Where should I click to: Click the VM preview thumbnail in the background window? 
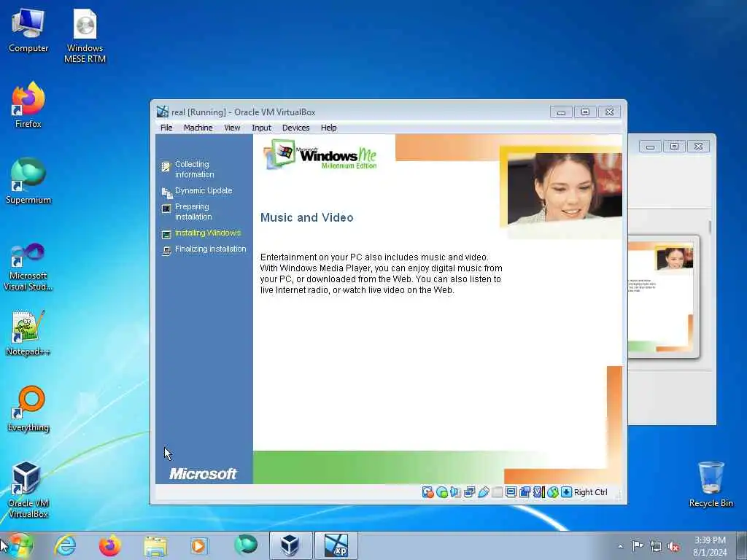click(x=661, y=296)
